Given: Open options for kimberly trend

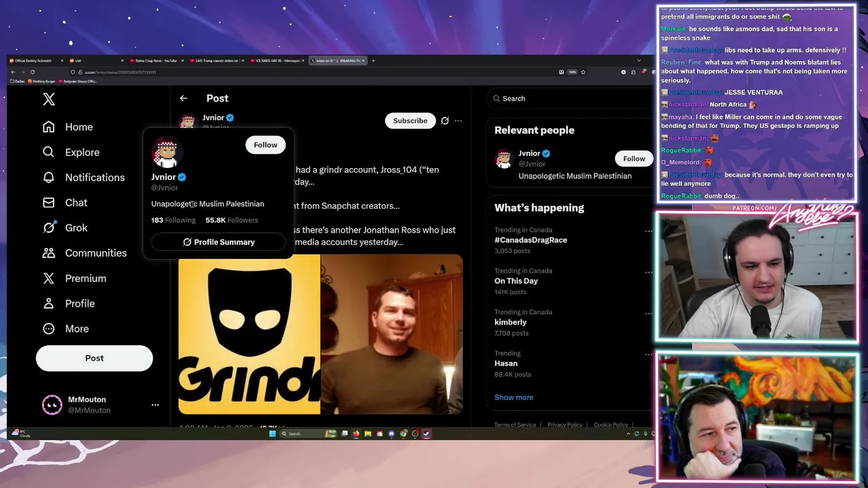Looking at the screenshot, I should (x=648, y=314).
